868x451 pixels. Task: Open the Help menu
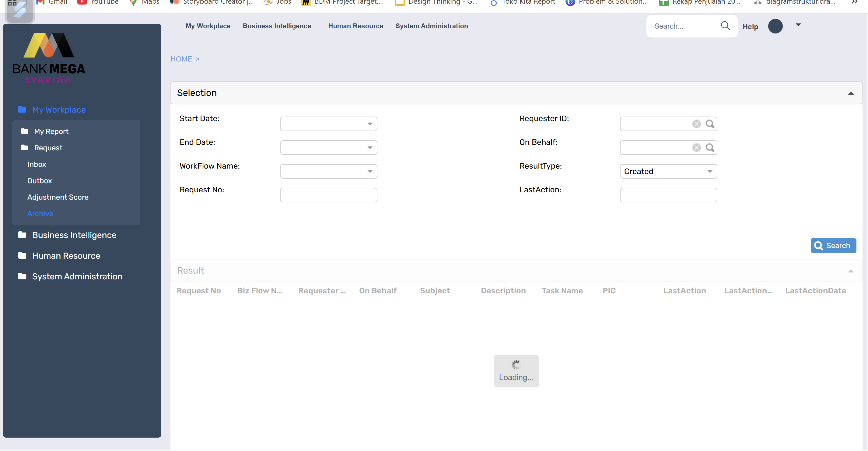[x=750, y=26]
